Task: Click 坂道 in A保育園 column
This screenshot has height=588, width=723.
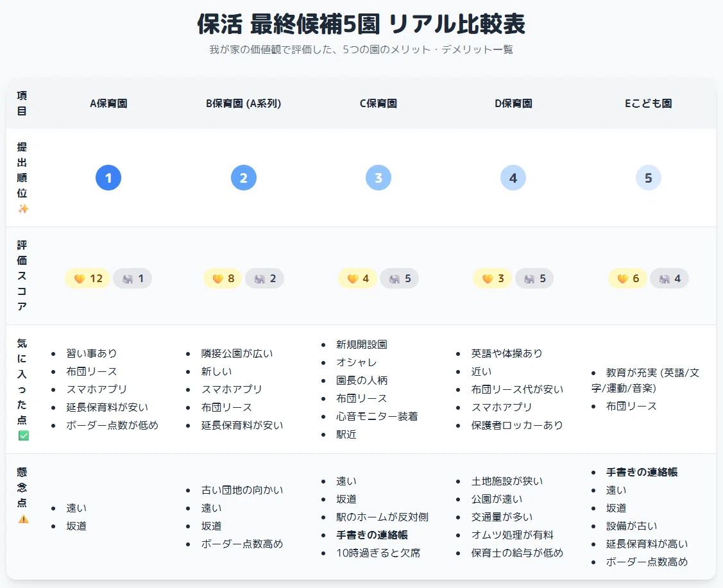Action: click(x=76, y=526)
